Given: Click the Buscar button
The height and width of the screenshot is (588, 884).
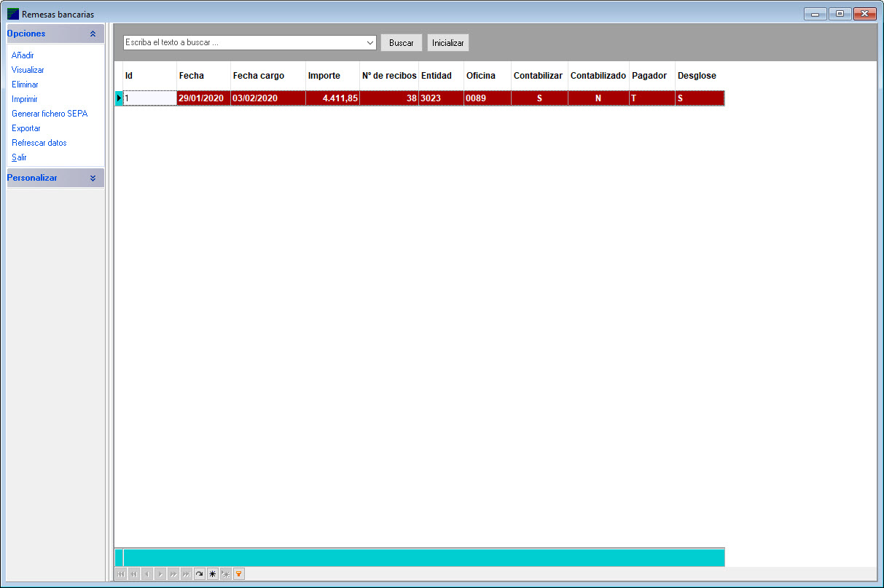Looking at the screenshot, I should click(402, 43).
